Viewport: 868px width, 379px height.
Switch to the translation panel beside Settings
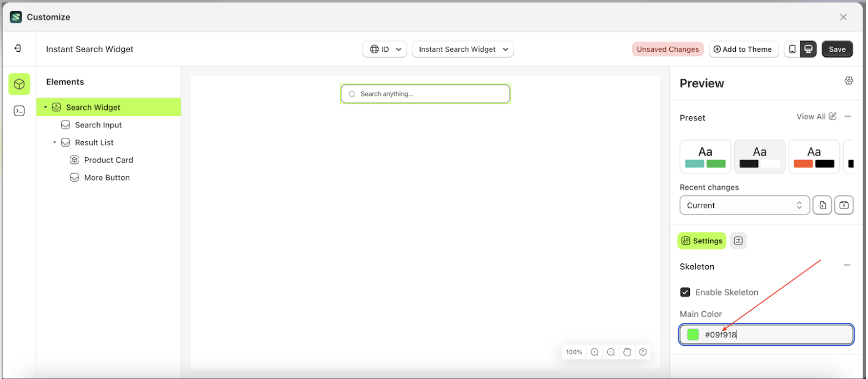738,241
